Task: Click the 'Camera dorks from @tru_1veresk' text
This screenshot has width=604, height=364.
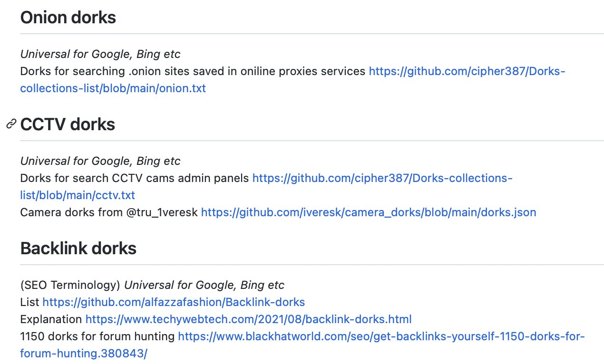Action: pyautogui.click(x=109, y=212)
